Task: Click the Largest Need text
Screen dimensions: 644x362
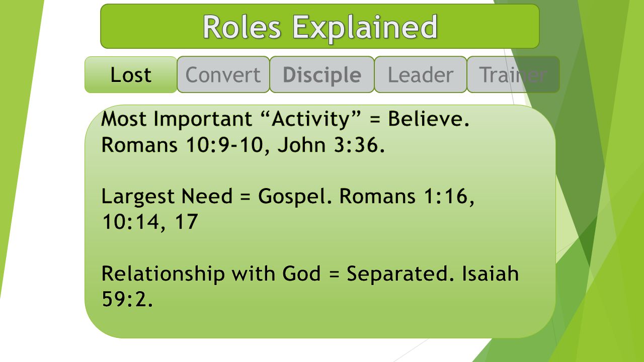Action: pos(167,197)
